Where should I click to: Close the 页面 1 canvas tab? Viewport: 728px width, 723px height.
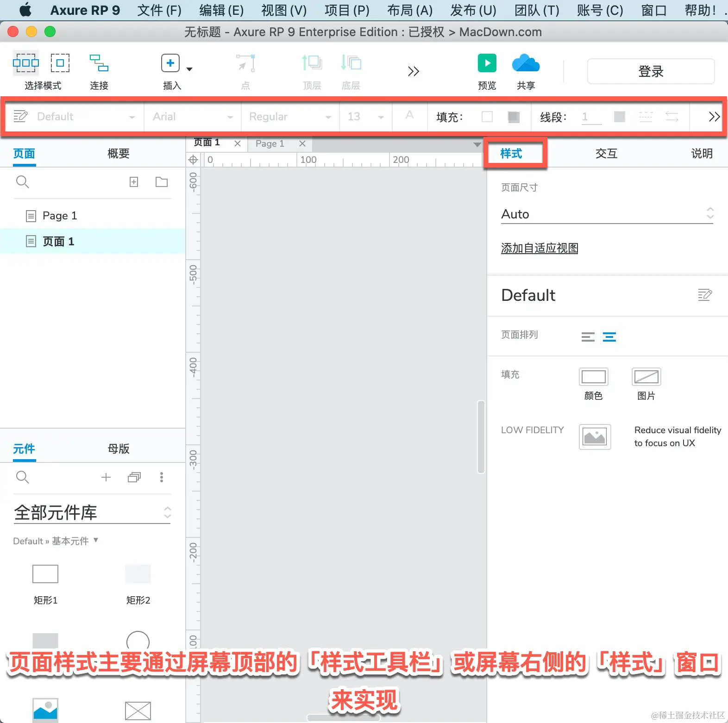pyautogui.click(x=238, y=143)
